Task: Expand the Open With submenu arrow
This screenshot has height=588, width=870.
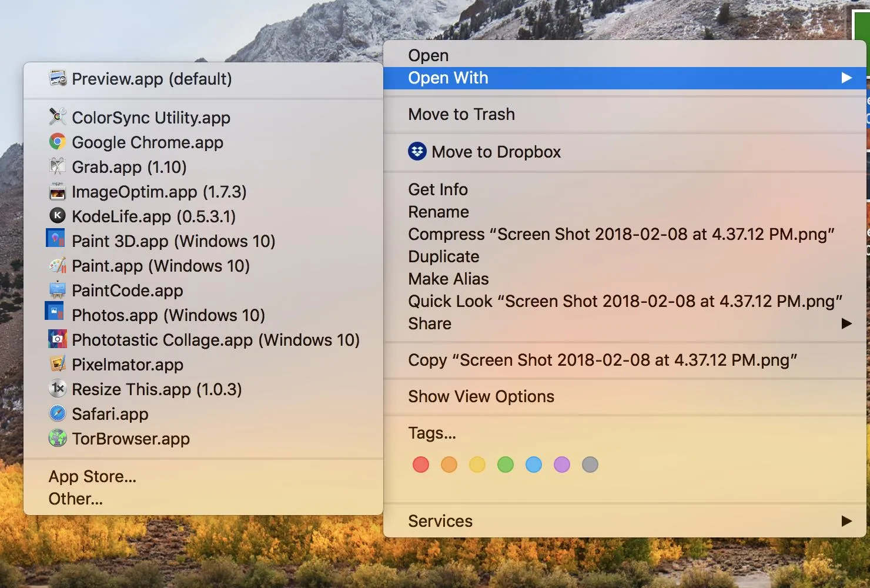Action: coord(846,78)
